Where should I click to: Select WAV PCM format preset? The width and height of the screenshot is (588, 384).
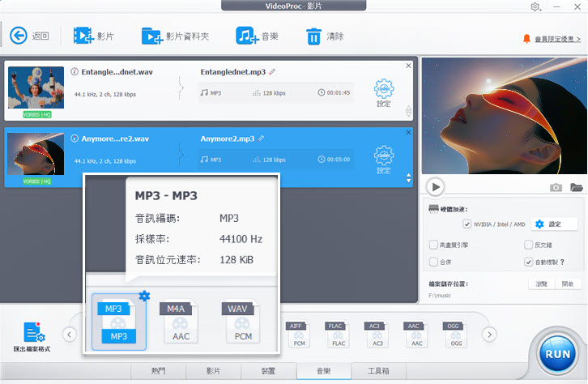coord(241,322)
